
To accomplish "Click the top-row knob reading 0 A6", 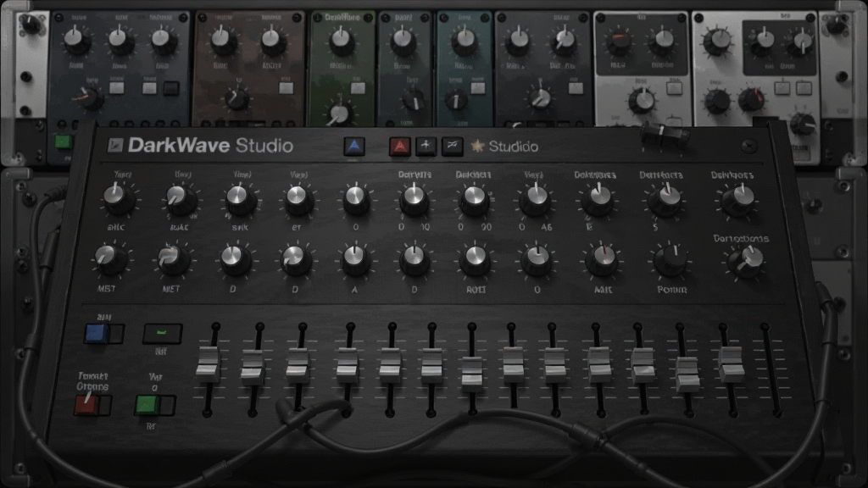I will tap(536, 200).
